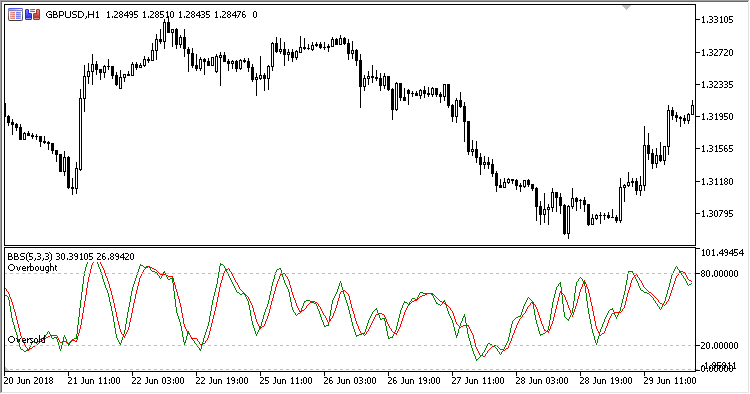Viewport: 750px width, 394px height.
Task: Click the quick trading panel table icon
Action: coord(15,15)
